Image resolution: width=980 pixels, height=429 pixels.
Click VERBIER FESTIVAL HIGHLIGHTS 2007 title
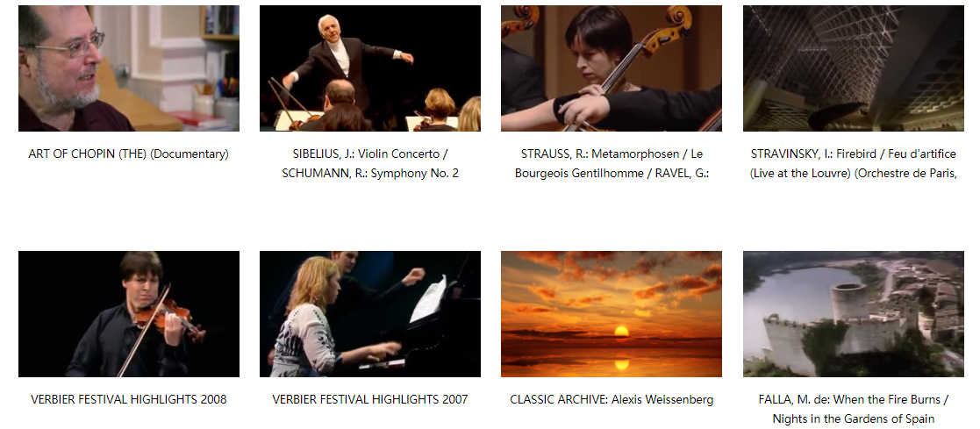point(370,399)
